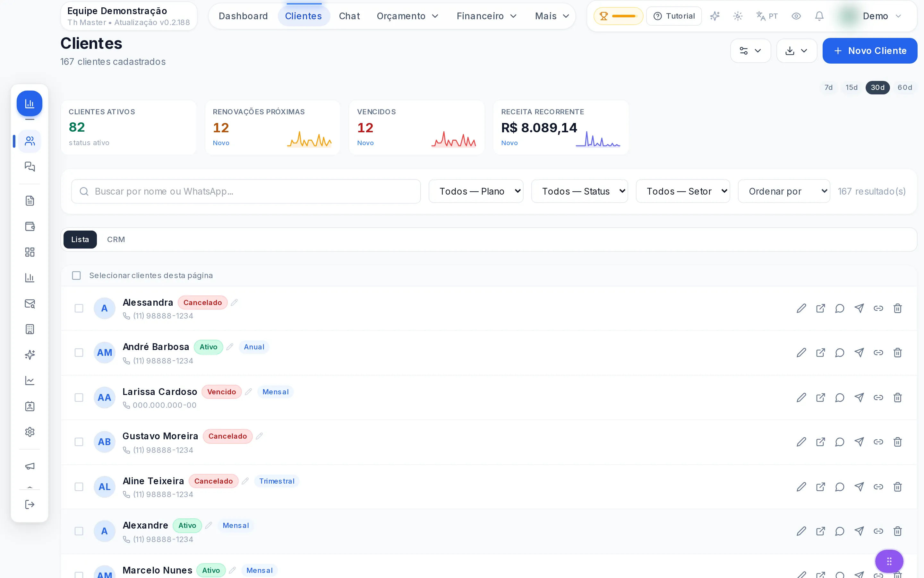Screen dimensions: 924x578
Task: Open Alexandre in external view icon
Action: click(x=820, y=531)
